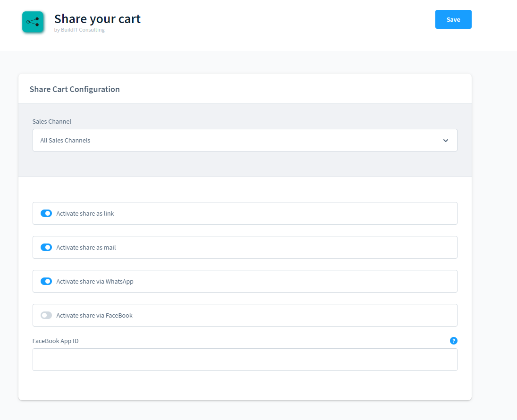Open the Sales Channel dropdown

coord(245,140)
